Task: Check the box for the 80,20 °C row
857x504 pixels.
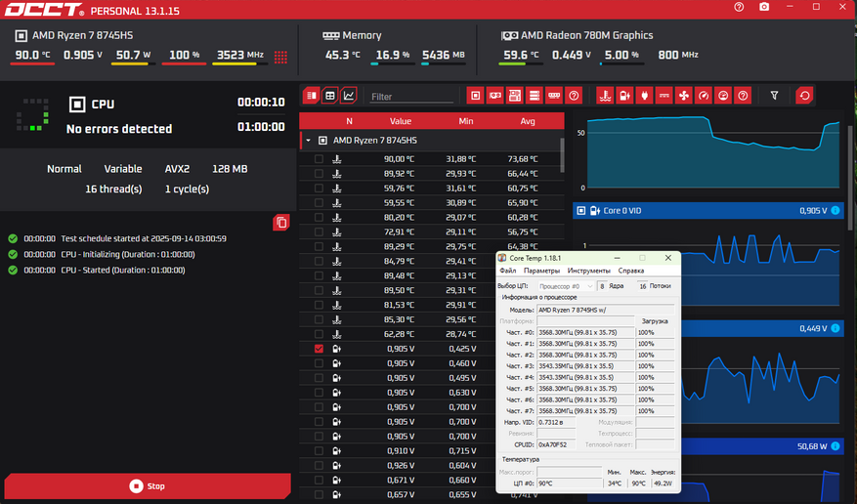Action: pos(319,218)
